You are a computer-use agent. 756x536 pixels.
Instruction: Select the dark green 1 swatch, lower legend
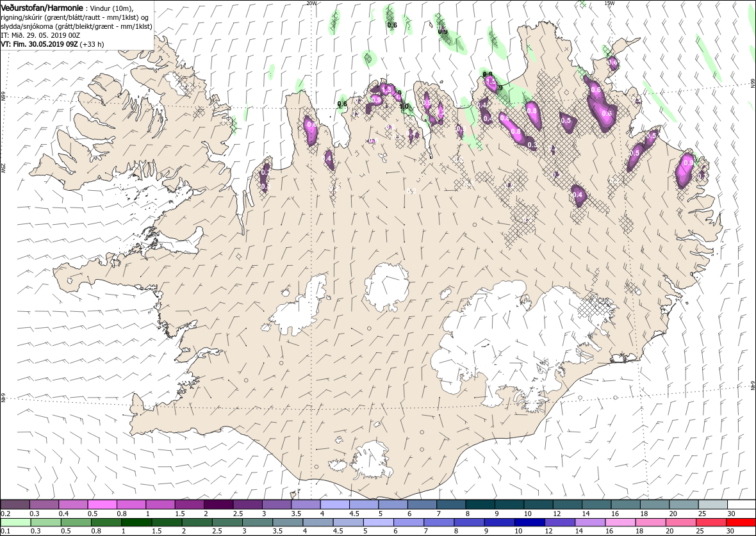[136, 523]
